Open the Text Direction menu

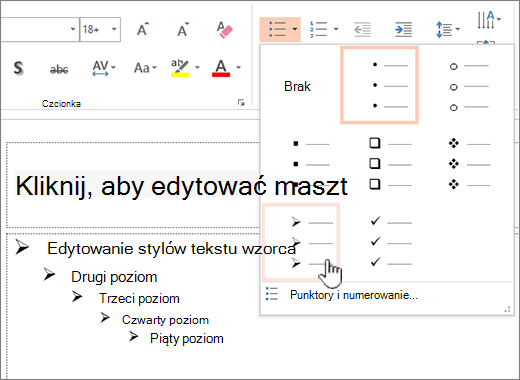489,20
